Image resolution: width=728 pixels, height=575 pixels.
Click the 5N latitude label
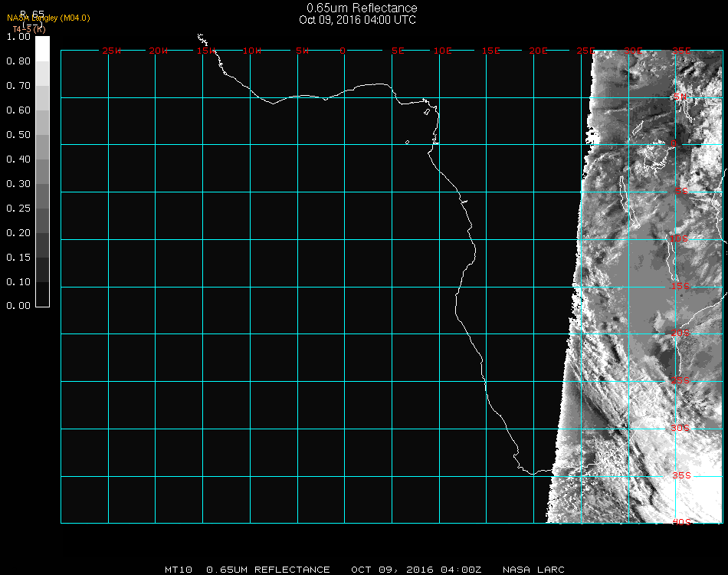[x=680, y=97]
